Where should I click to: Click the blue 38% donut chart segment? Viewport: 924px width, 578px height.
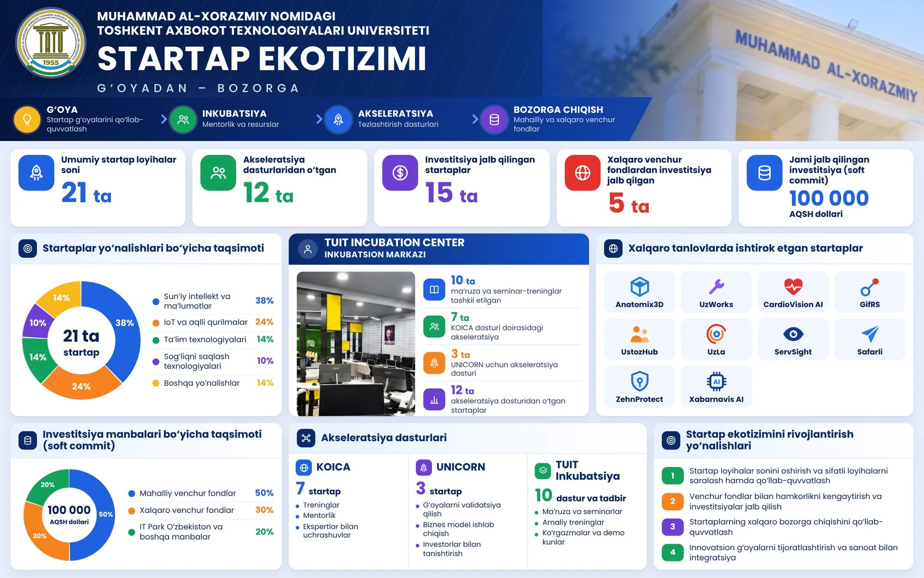pos(126,323)
